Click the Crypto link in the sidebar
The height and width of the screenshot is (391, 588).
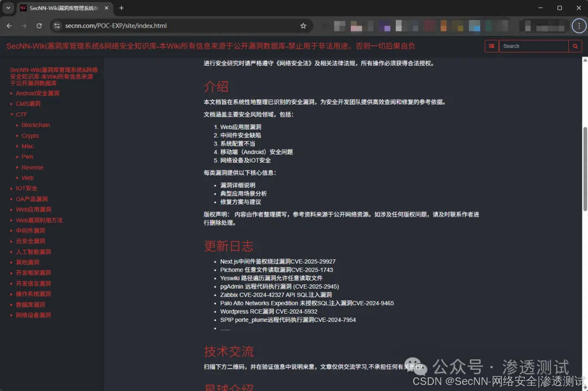point(30,136)
